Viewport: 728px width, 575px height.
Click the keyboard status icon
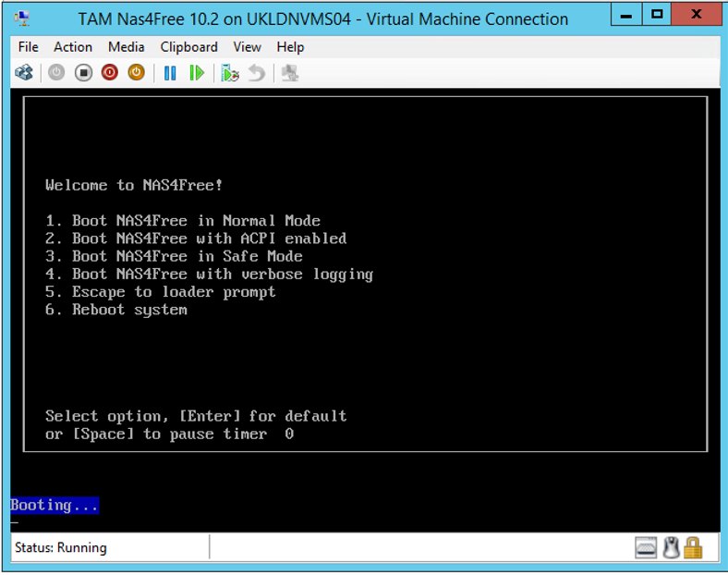tap(646, 547)
